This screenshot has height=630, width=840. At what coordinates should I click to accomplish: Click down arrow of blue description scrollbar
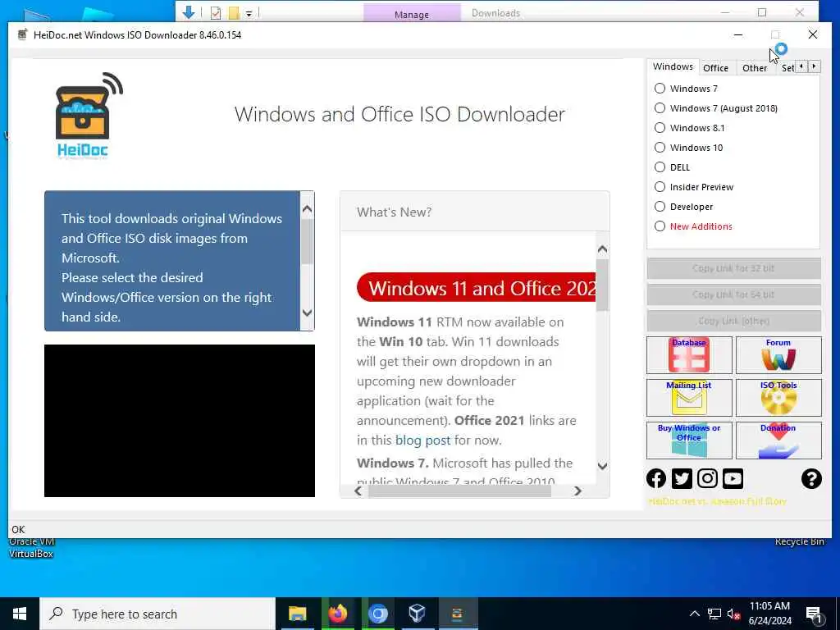[x=307, y=313]
